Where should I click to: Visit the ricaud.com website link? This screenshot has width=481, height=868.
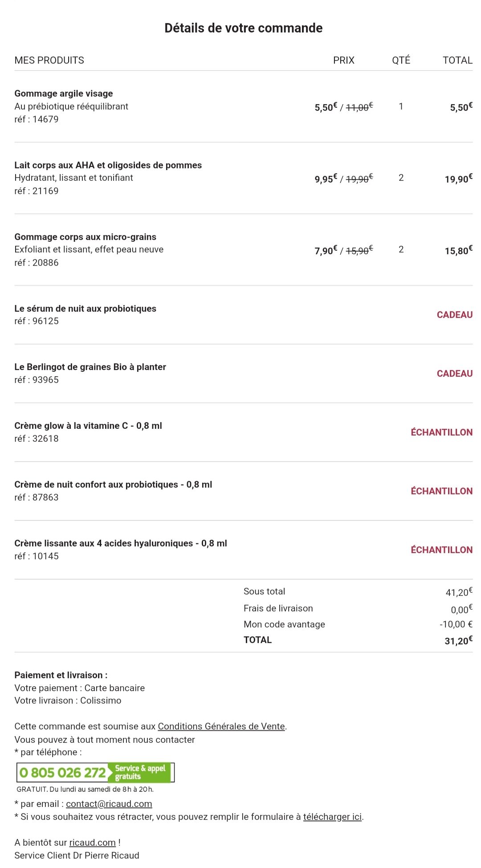coord(93,843)
